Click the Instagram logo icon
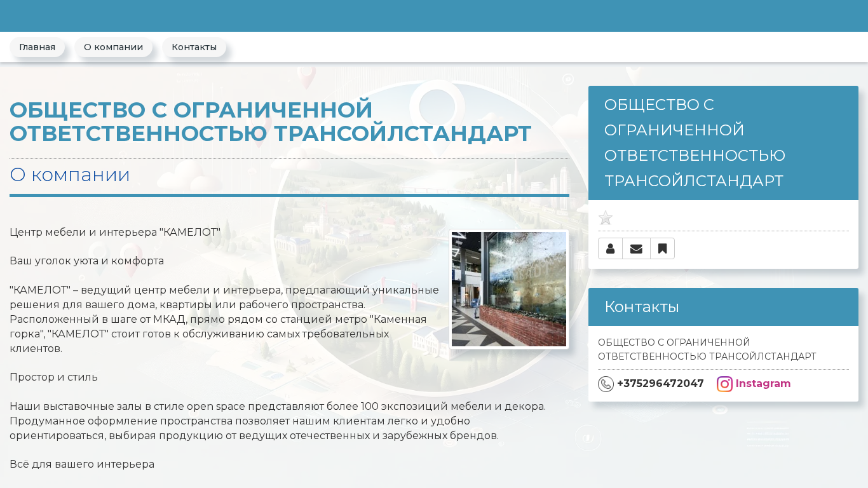 point(724,384)
